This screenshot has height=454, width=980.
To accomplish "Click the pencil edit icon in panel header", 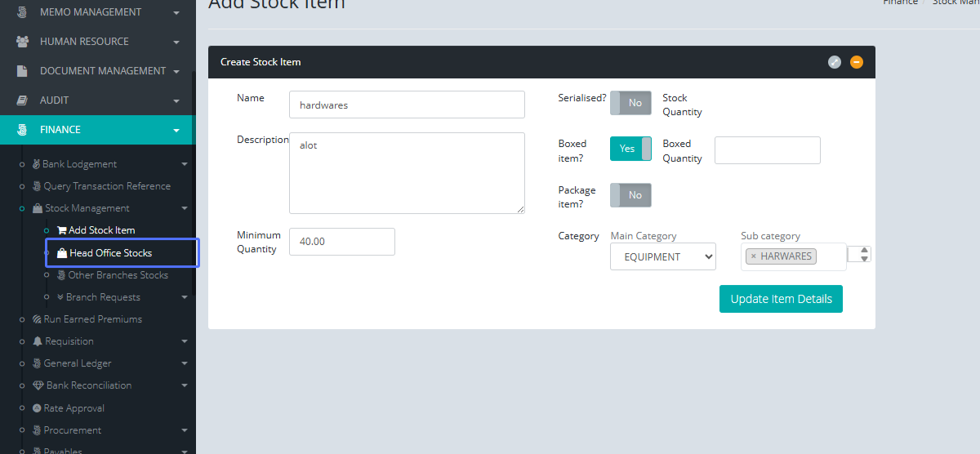I will 834,62.
